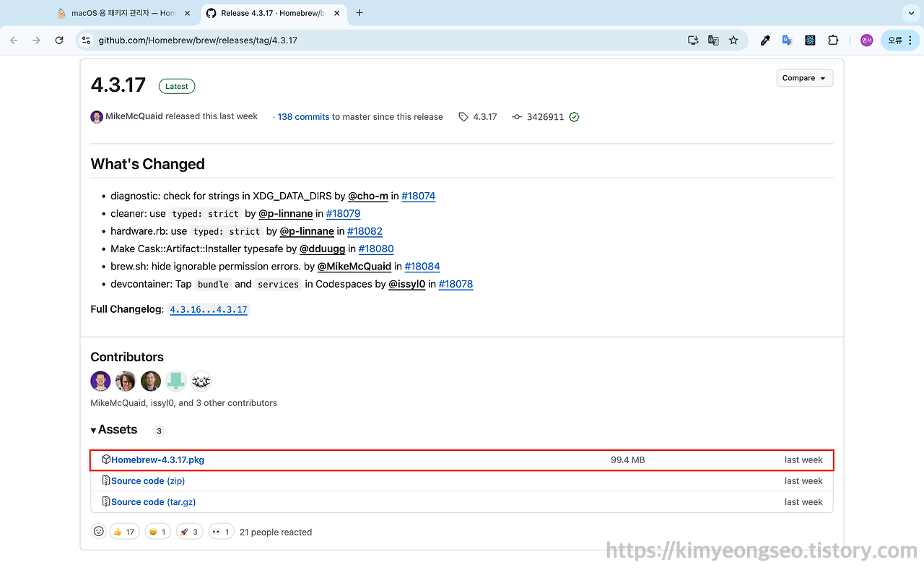Screen dimensions: 924x578
Task: Open the 138 commits link
Action: [303, 117]
